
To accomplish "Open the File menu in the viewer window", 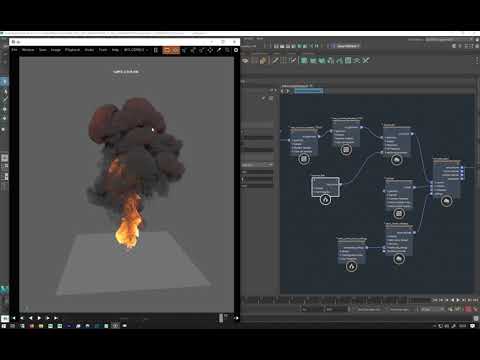I will coord(14,50).
